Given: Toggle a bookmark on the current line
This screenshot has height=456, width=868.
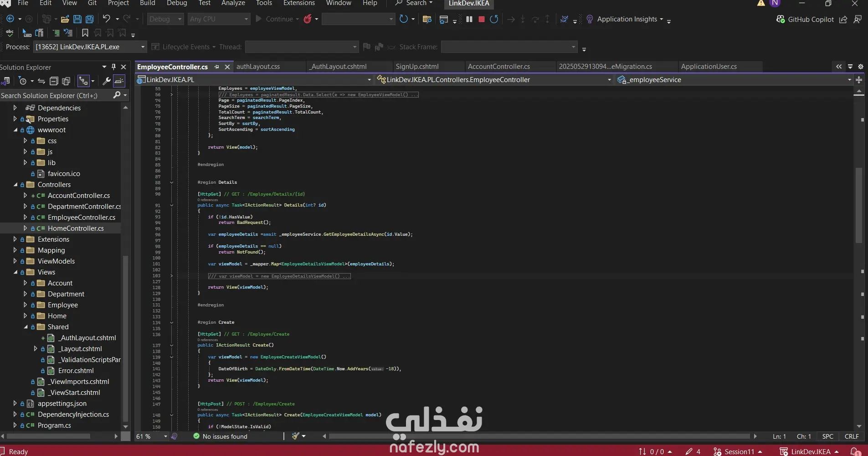Looking at the screenshot, I should [x=85, y=33].
